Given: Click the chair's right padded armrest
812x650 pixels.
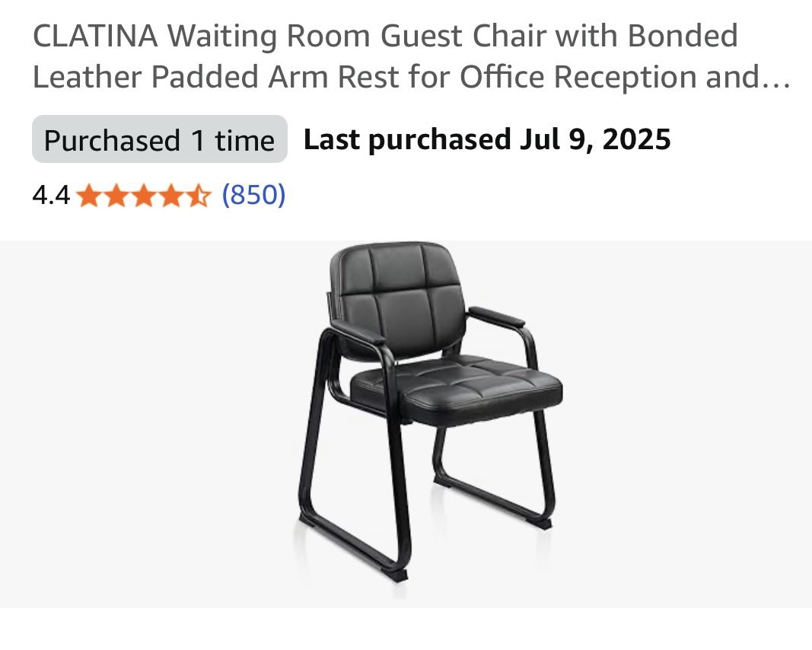Looking at the screenshot, I should [x=495, y=317].
